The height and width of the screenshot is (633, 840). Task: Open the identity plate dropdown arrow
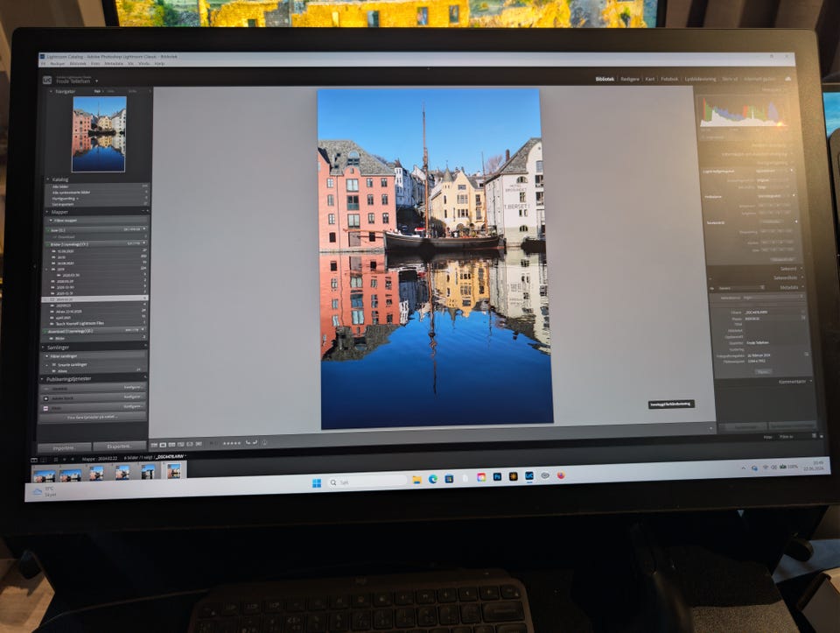point(96,81)
